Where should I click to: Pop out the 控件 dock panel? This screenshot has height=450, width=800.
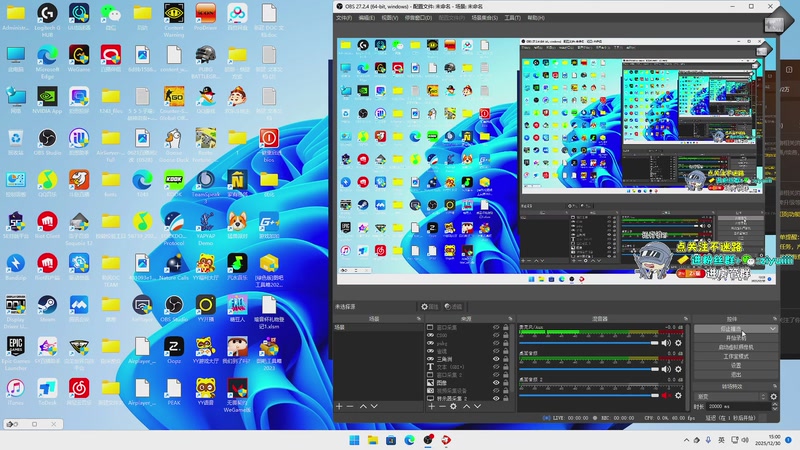click(774, 319)
